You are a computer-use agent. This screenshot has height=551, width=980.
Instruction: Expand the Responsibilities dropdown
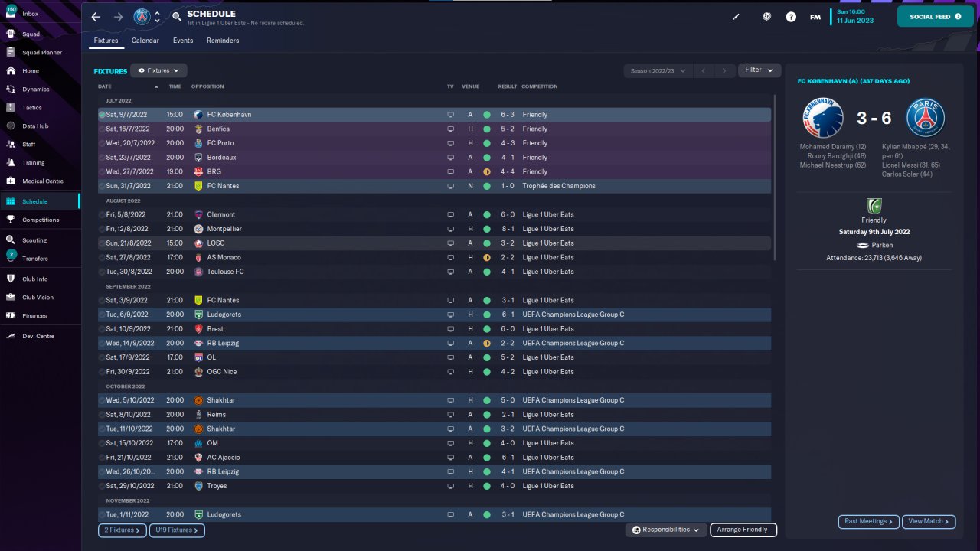click(x=665, y=530)
